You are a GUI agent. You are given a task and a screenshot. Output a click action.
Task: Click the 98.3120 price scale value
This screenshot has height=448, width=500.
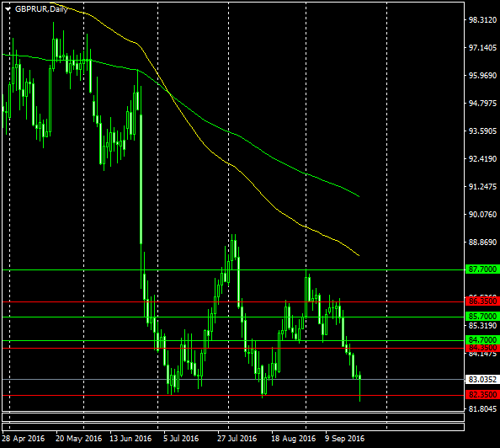482,19
